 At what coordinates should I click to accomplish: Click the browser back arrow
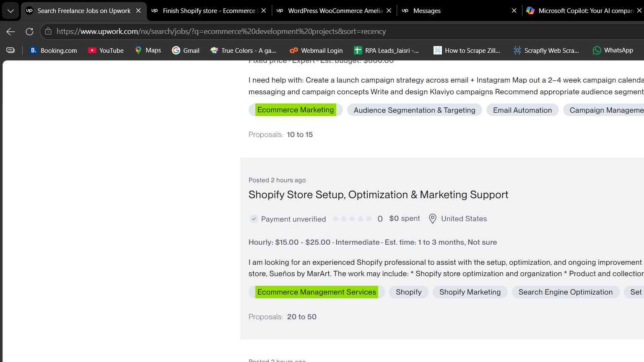[11, 31]
